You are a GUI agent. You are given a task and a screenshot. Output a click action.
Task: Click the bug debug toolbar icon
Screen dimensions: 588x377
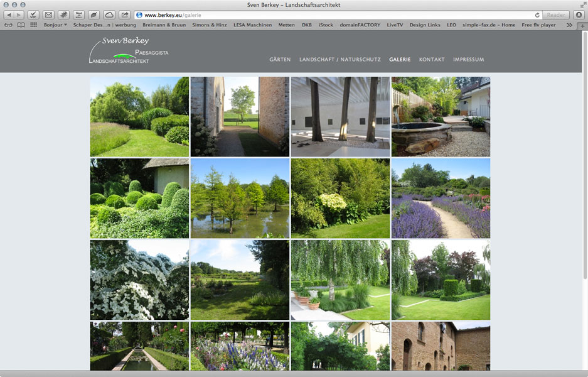pyautogui.click(x=63, y=15)
